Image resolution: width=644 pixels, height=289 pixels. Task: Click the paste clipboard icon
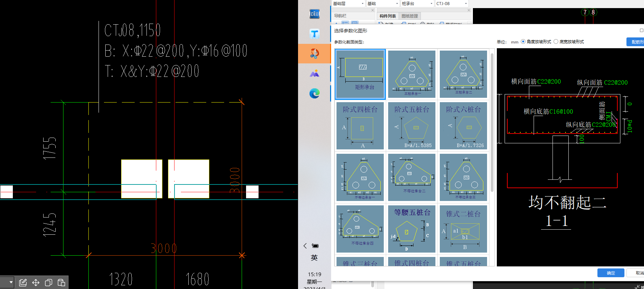[x=61, y=283]
